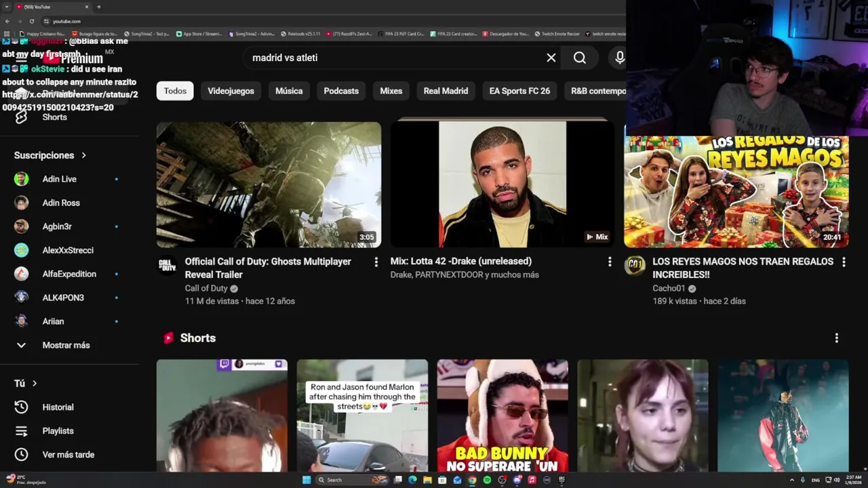The width and height of the screenshot is (868, 488).
Task: Open the Cacho01 channel avatar
Action: [x=635, y=266]
